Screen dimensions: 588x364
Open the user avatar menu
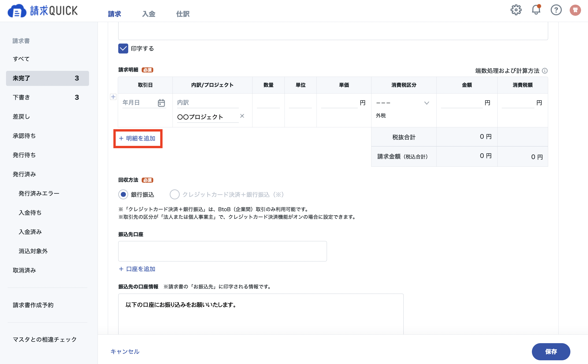pyautogui.click(x=575, y=10)
